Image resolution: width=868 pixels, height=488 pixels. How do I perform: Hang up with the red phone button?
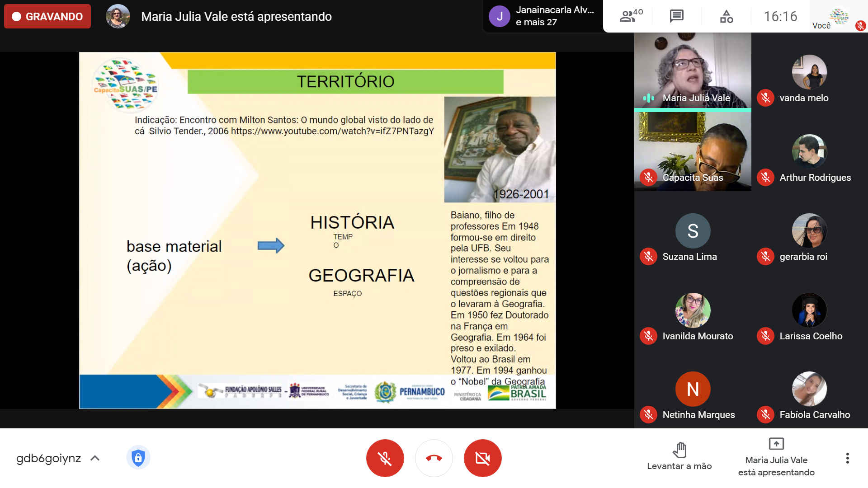[434, 458]
